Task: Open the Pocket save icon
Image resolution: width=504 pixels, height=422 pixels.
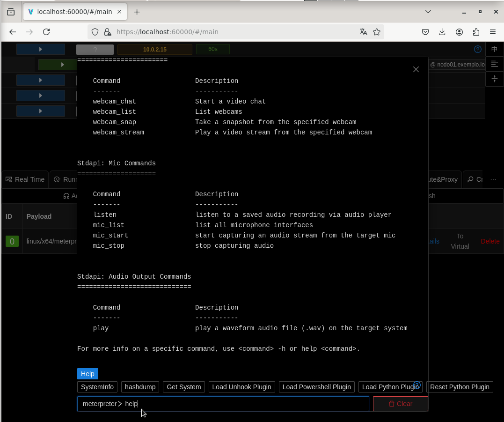Action: (425, 32)
